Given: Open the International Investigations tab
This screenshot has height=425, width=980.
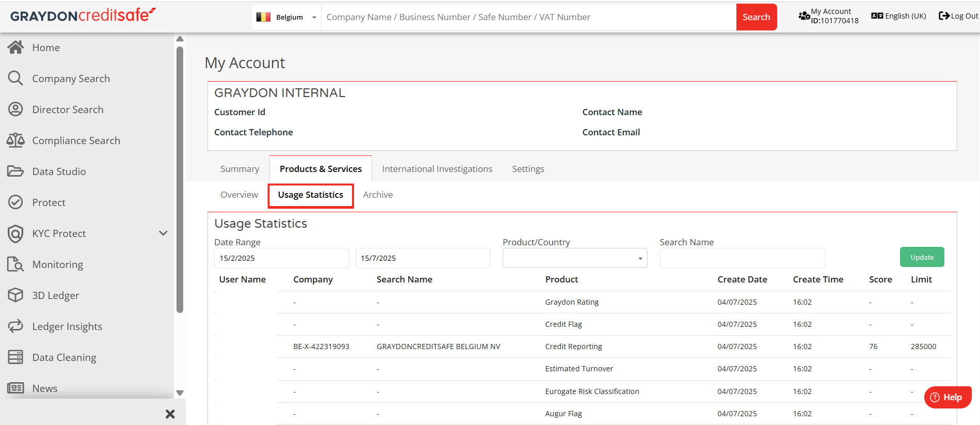Looking at the screenshot, I should click(x=437, y=169).
